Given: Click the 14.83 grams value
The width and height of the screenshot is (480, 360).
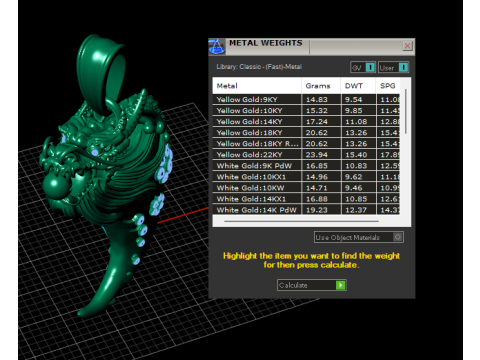Looking at the screenshot, I should pyautogui.click(x=317, y=99).
